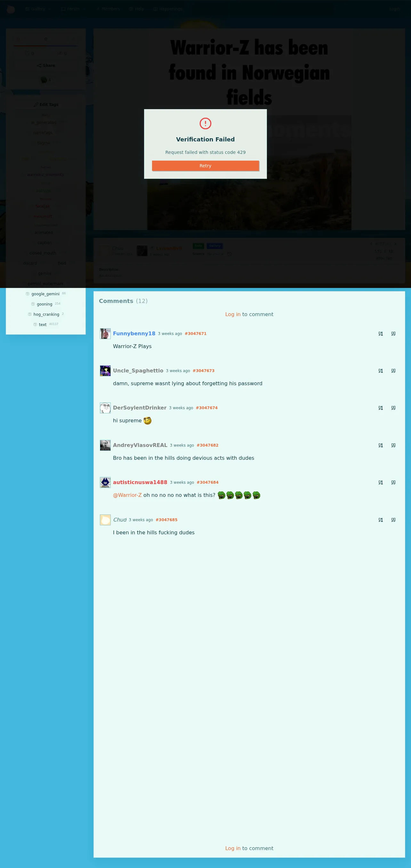
Task: Open Funnybenny18's avatar
Action: click(105, 334)
